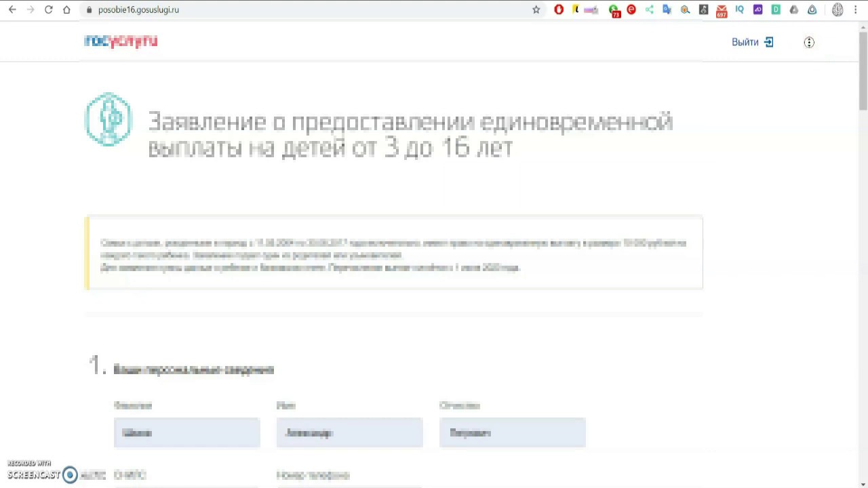
Task: Click the address bar URL posobie16.gosuslugi.ru
Action: (138, 9)
